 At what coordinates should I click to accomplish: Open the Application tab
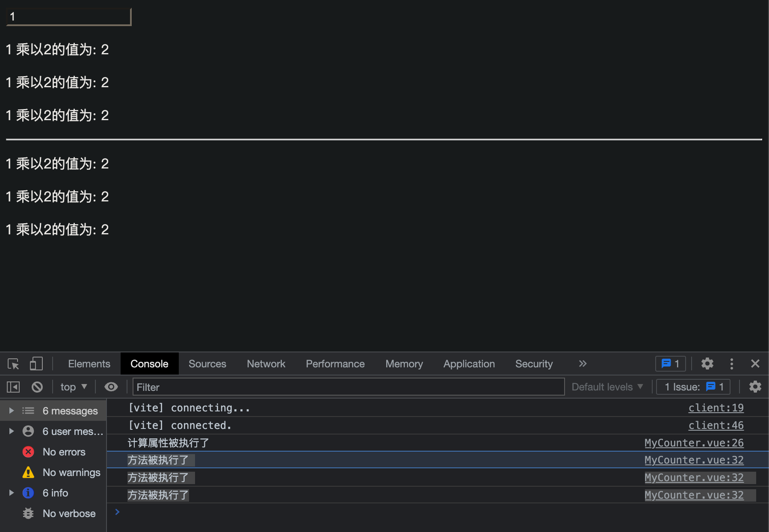point(469,364)
